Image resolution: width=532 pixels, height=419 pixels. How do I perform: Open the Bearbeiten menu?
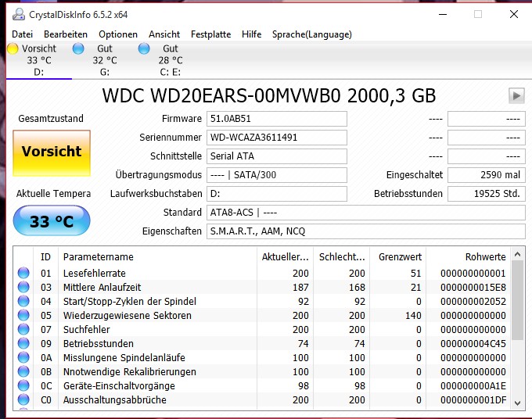pos(66,34)
